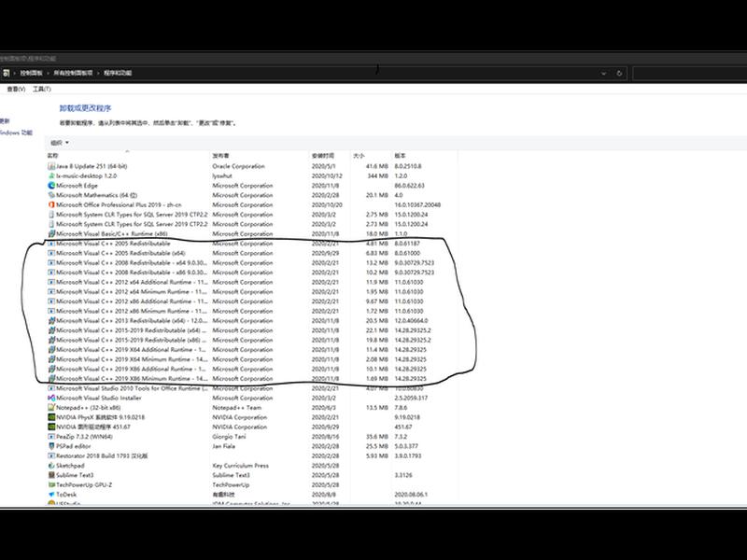Click the Oracle Corporation publisher cell
747x560 pixels.
(x=239, y=166)
